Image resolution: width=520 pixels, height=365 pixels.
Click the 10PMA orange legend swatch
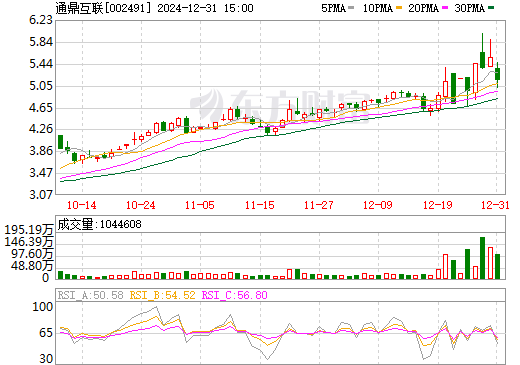click(x=399, y=7)
